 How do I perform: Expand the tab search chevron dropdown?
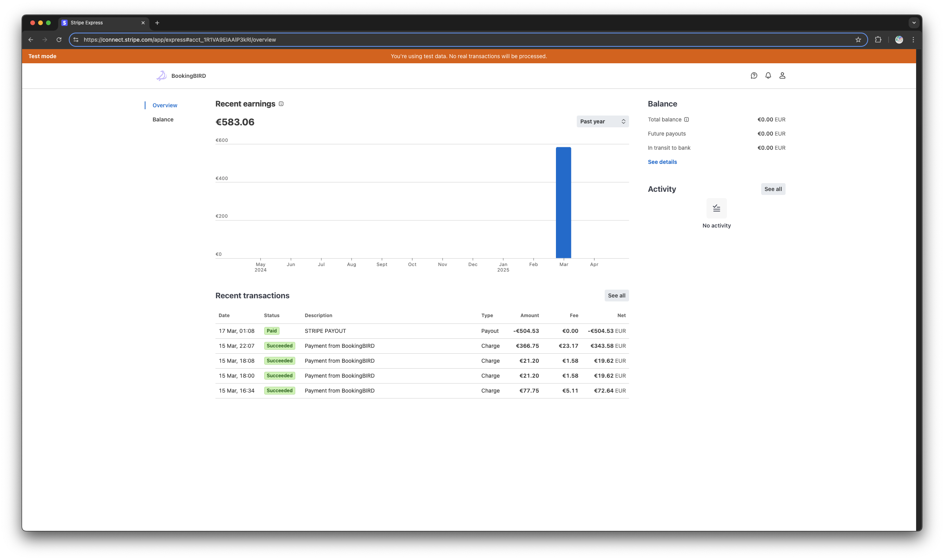(914, 23)
